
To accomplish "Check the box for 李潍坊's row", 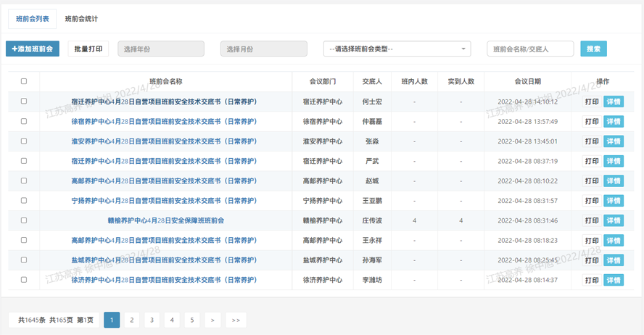I will (x=24, y=280).
